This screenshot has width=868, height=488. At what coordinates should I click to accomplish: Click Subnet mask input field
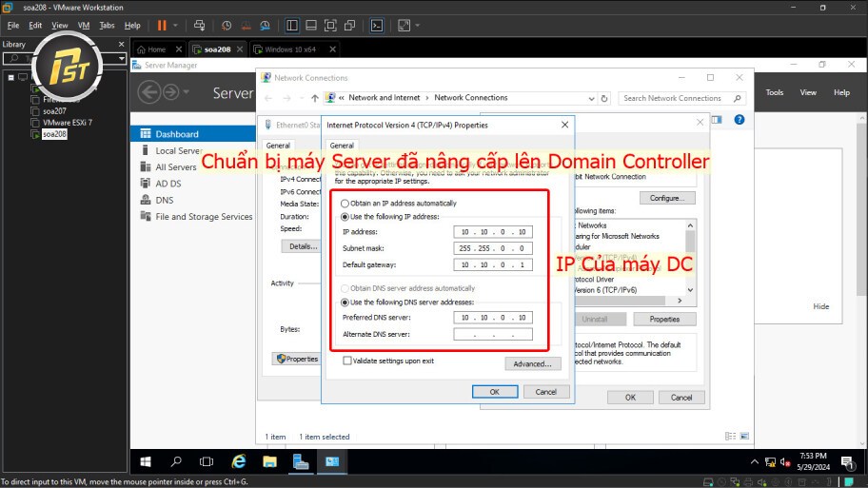493,248
